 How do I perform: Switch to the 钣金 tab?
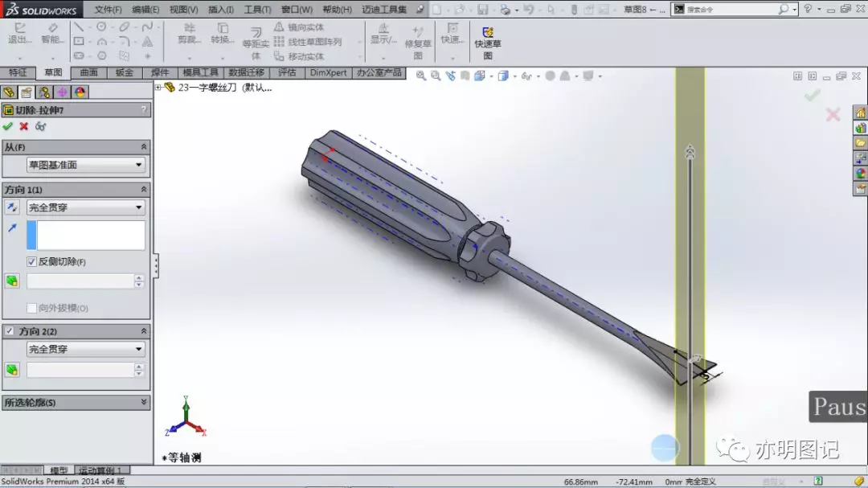pyautogui.click(x=124, y=72)
